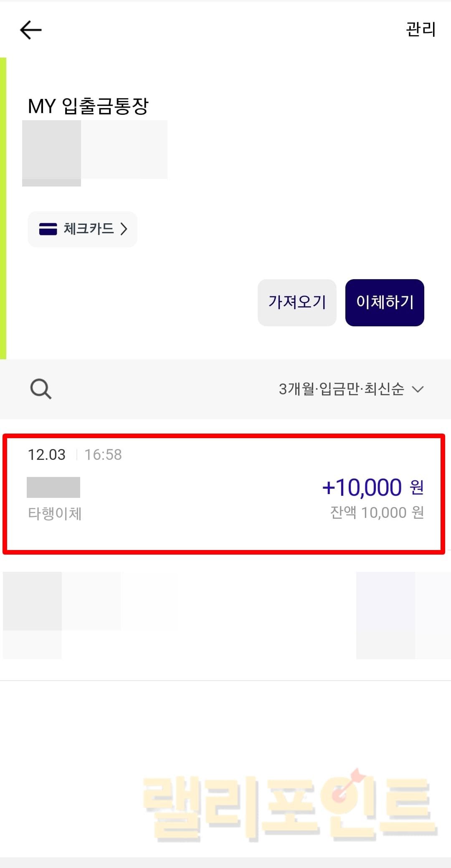Viewport: 451px width, 868px height.
Task: Click the 12.03 transaction date
Action: pyautogui.click(x=46, y=454)
